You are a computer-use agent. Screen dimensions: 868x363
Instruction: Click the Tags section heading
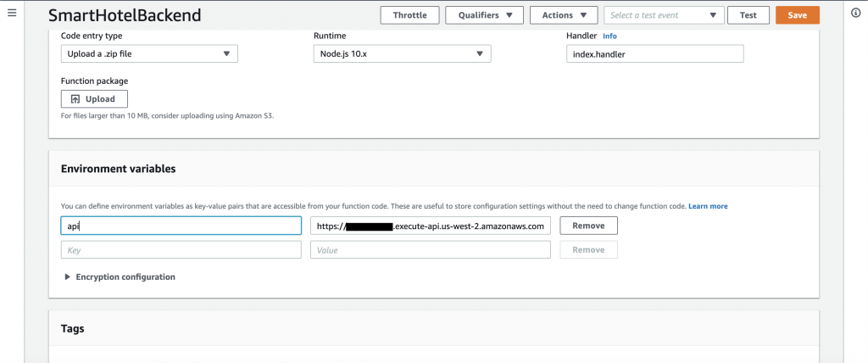73,328
